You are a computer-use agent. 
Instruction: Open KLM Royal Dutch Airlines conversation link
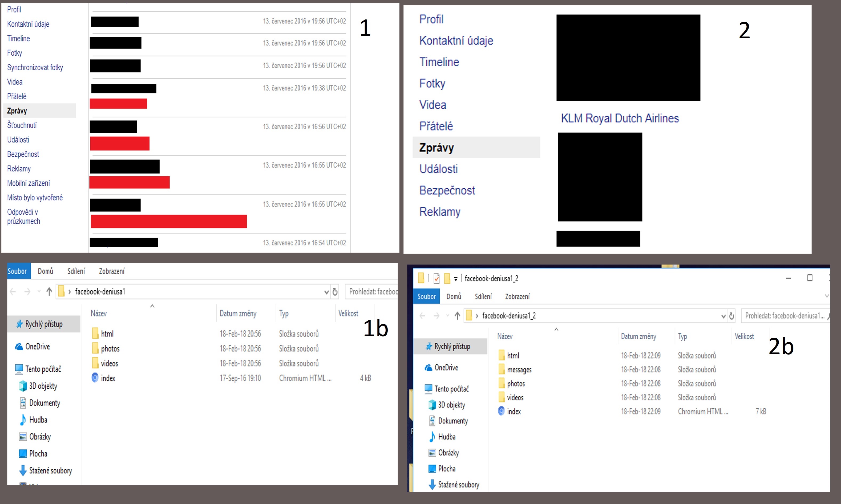click(620, 118)
